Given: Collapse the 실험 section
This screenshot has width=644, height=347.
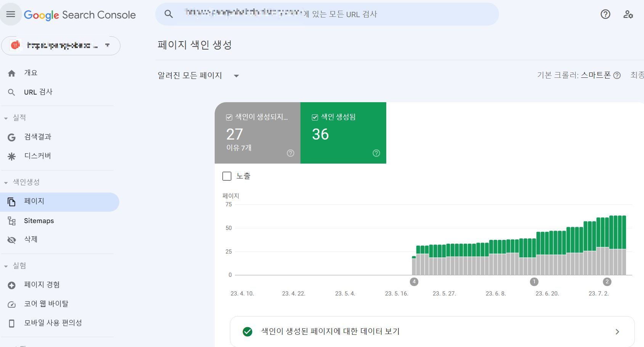Looking at the screenshot, I should [x=6, y=266].
